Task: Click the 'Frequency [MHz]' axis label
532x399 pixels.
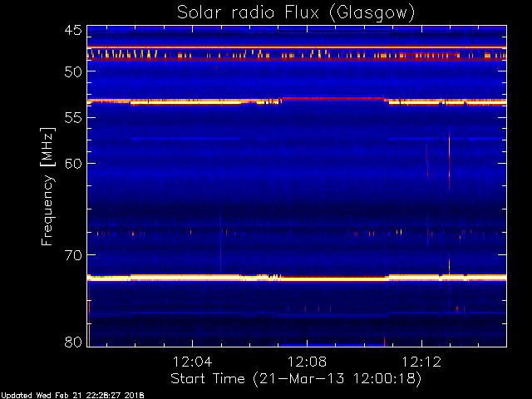Action: (47, 186)
